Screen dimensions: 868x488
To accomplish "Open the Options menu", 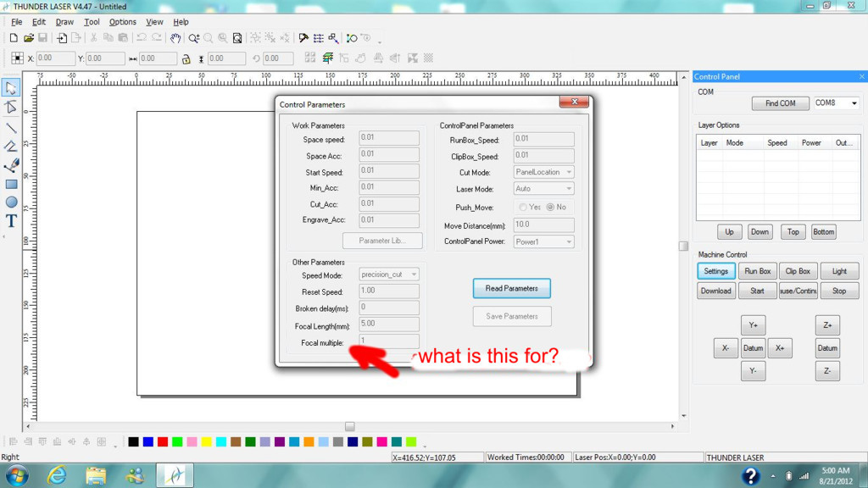I will click(122, 22).
